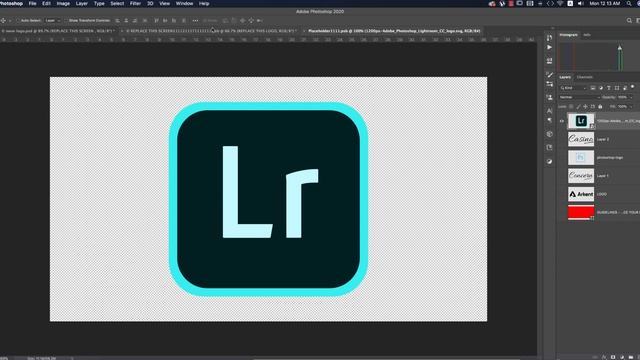Switch to first REPLACE THIS SCREEN document tab
640x360 pixels.
pyautogui.click(x=57, y=31)
